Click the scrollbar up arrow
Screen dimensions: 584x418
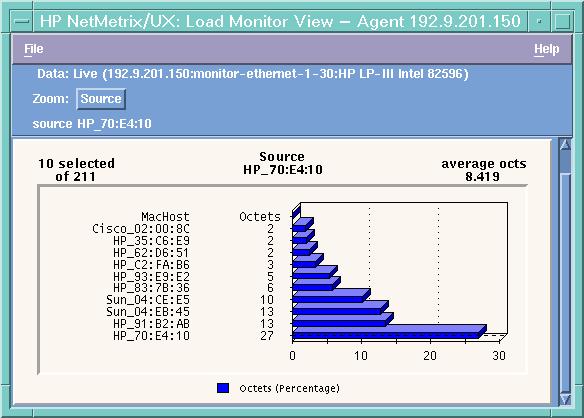point(565,145)
